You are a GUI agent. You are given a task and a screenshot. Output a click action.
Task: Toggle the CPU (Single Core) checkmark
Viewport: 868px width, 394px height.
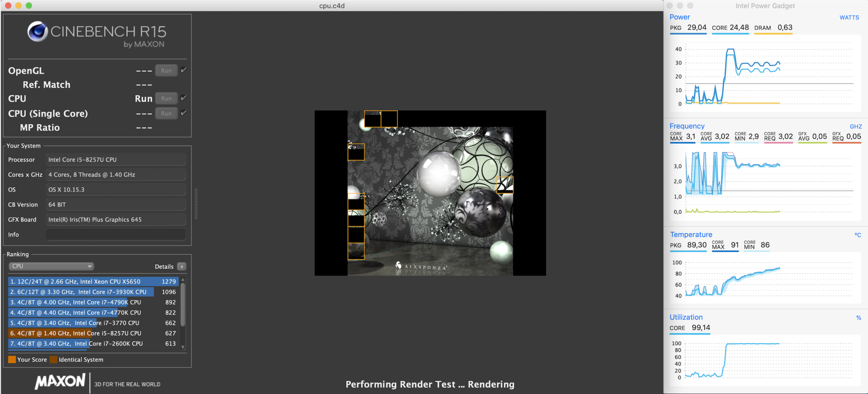click(184, 113)
